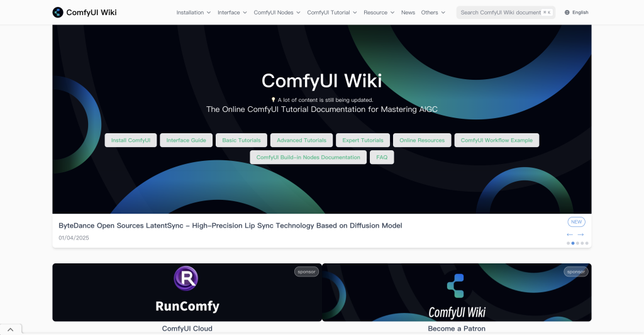Select the first carousel dot indicator
The width and height of the screenshot is (644, 335).
[568, 243]
